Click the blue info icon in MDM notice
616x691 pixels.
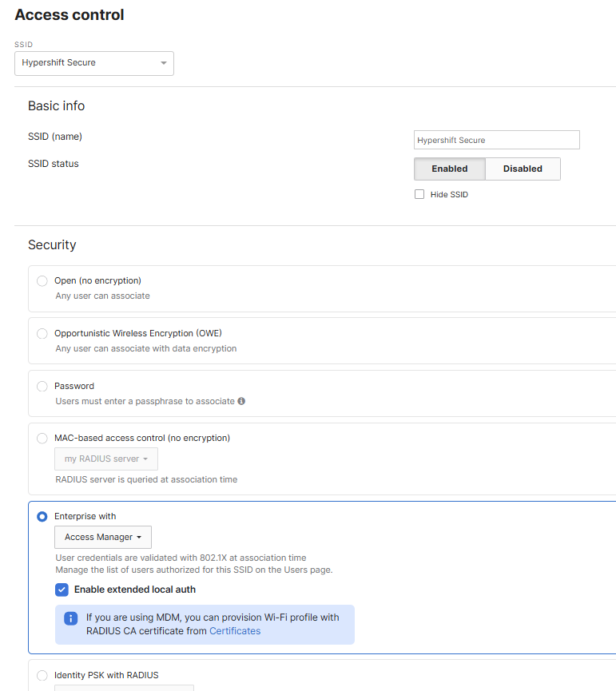(x=70, y=618)
